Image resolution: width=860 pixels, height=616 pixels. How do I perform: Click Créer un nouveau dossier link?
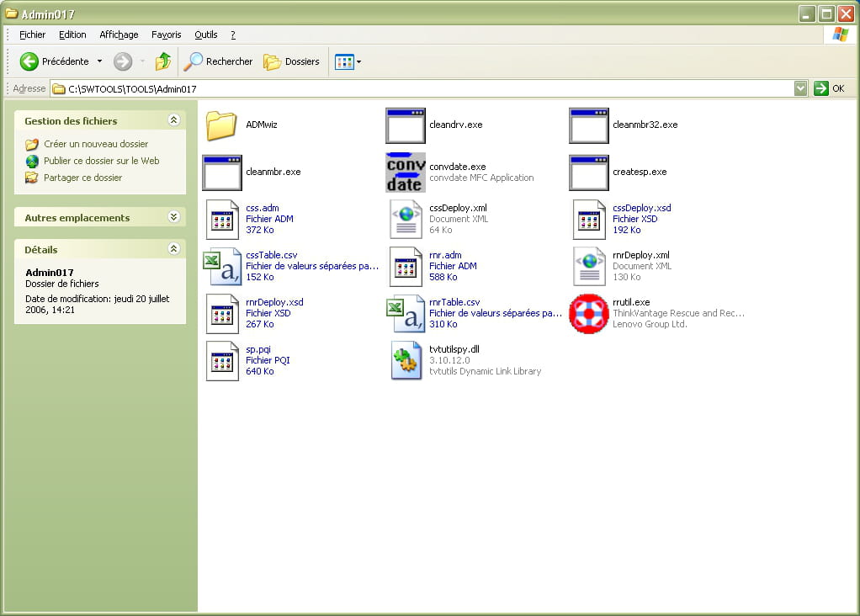pyautogui.click(x=95, y=144)
